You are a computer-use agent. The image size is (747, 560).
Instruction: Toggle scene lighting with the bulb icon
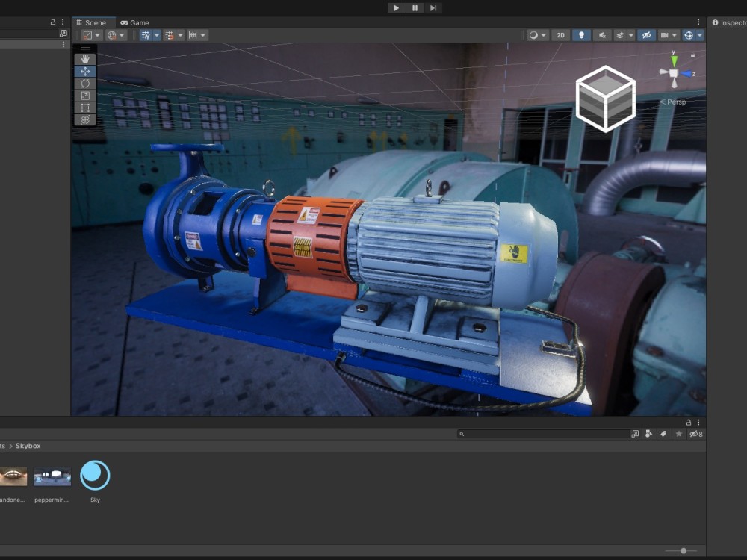coord(581,34)
